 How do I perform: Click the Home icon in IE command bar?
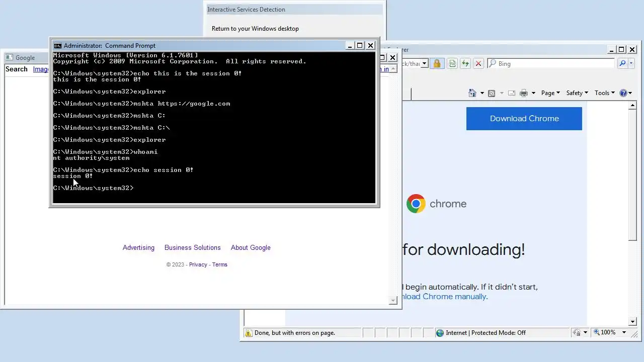point(472,93)
